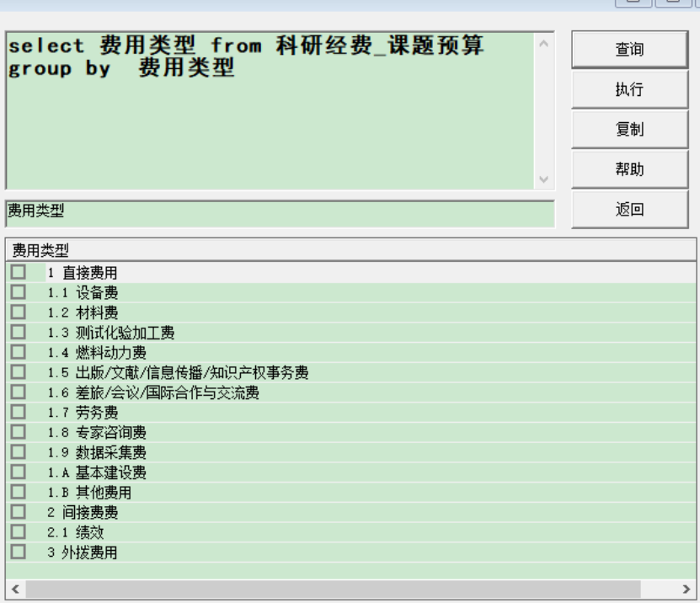Click the SQL editor scroll down arrow
Viewport: 700px width, 603px height.
(544, 179)
